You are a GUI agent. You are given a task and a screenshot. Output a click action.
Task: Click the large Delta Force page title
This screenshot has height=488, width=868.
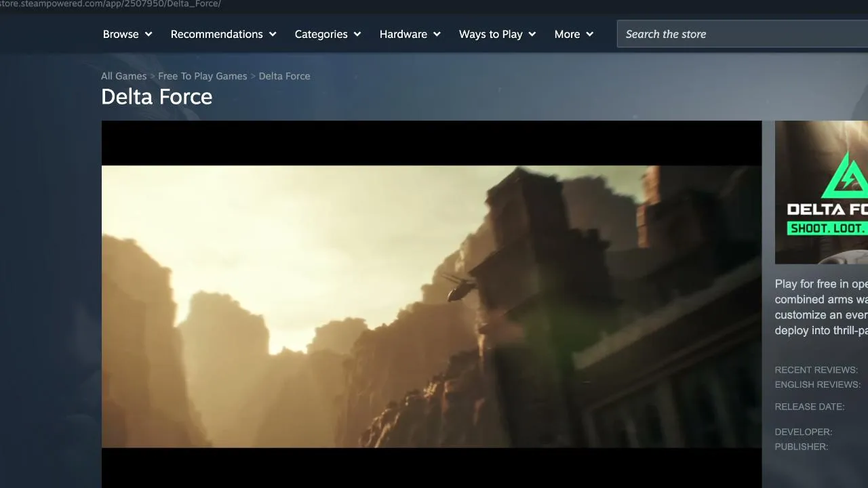(157, 97)
